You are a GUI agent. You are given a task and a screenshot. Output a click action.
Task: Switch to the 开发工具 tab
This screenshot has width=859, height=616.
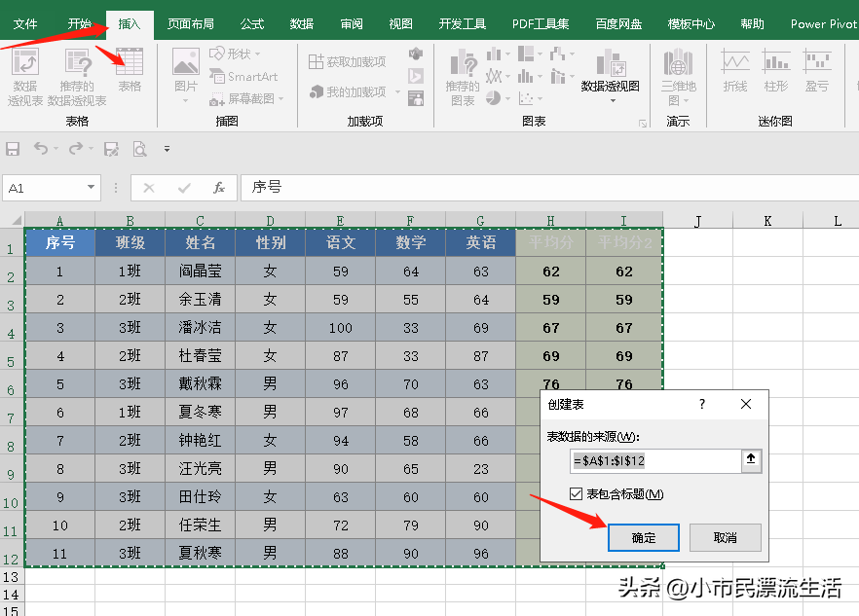click(x=462, y=24)
